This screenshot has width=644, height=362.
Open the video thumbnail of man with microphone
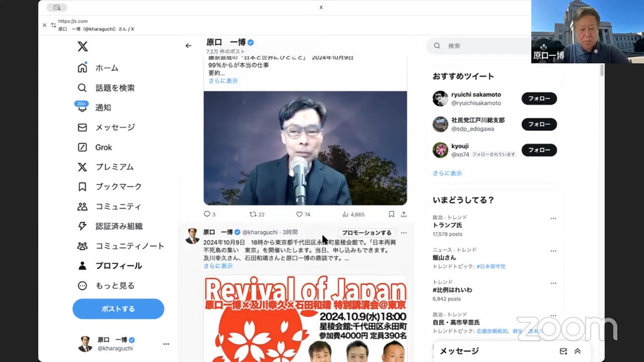305,147
